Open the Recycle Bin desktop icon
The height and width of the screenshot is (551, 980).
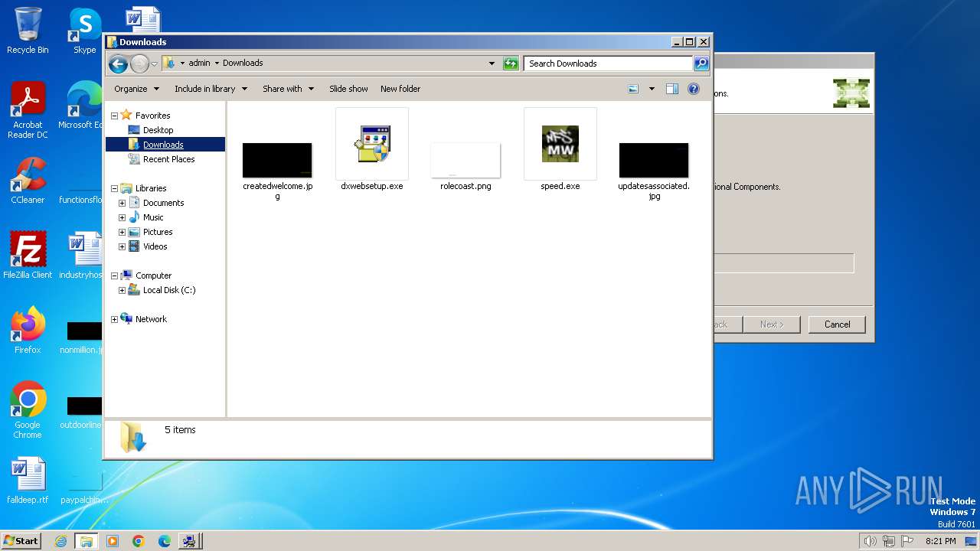[28, 31]
